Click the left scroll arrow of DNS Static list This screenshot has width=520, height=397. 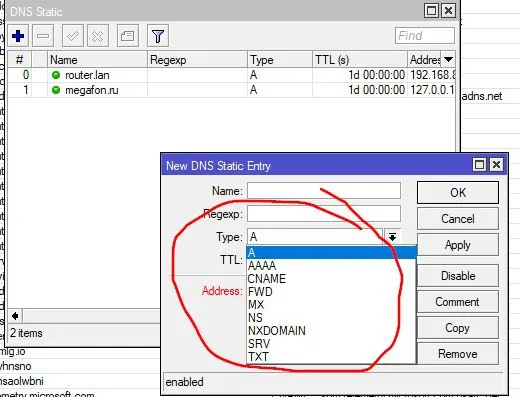[15, 315]
